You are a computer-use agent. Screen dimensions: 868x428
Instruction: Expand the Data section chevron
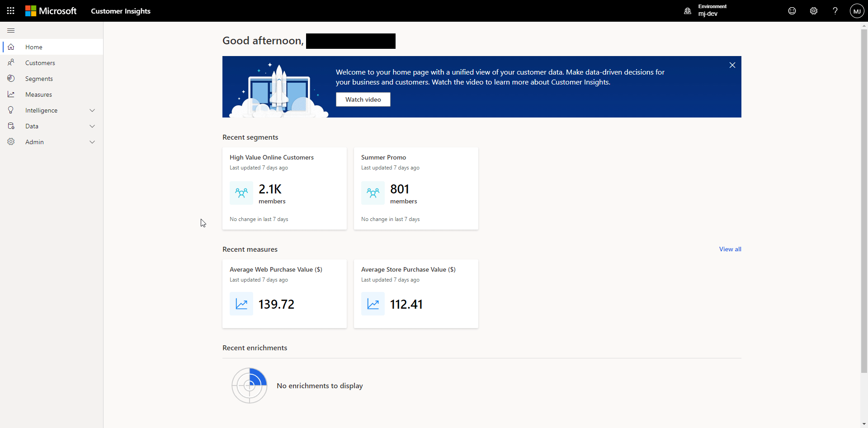pyautogui.click(x=92, y=126)
